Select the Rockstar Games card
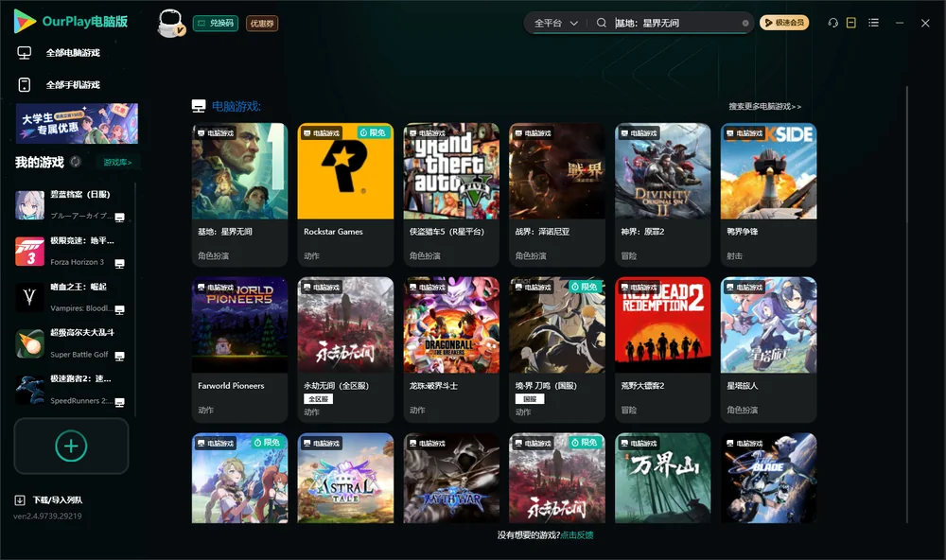 pos(345,194)
